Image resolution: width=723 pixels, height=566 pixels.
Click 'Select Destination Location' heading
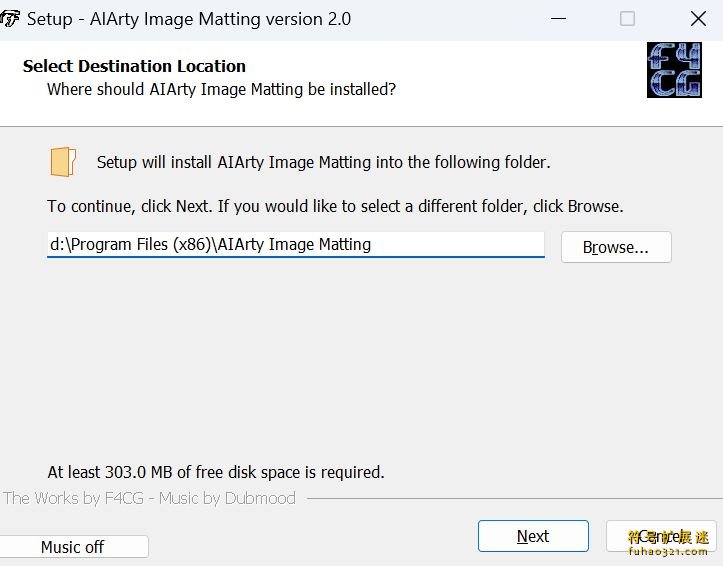pyautogui.click(x=134, y=66)
